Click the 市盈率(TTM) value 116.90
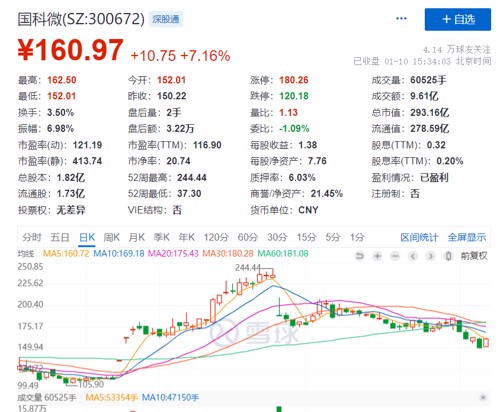Viewport: 500px width, 412px height. (x=207, y=145)
